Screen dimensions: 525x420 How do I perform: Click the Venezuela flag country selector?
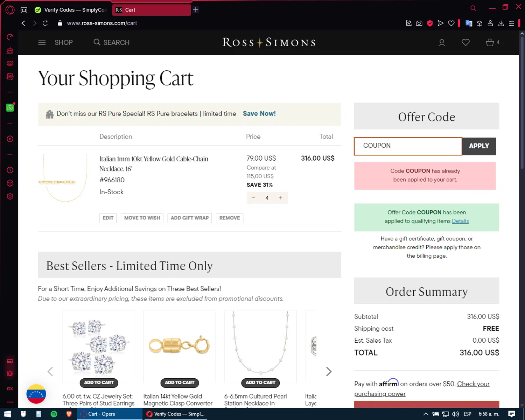click(x=36, y=394)
